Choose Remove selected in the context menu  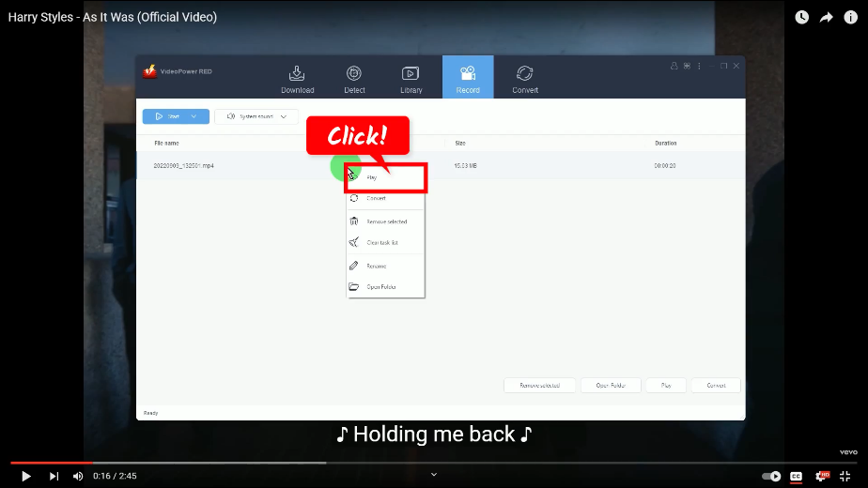tap(385, 221)
